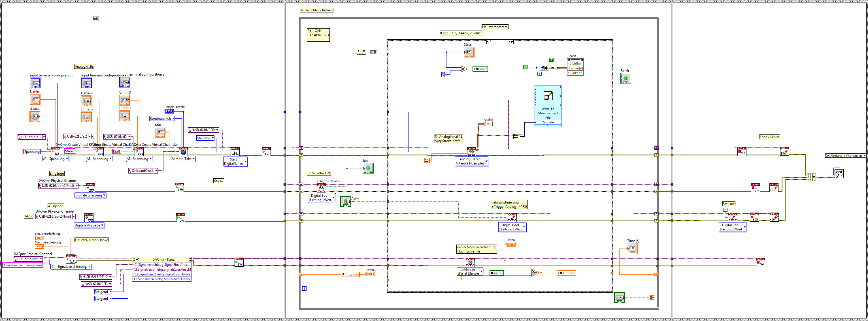
Task: Click the Ein boolean LED indicator terminal
Action: pyautogui.click(x=368, y=168)
